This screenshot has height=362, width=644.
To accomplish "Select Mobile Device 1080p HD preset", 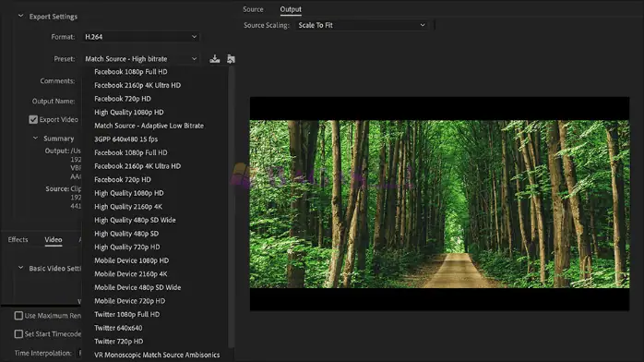I will pyautogui.click(x=131, y=260).
